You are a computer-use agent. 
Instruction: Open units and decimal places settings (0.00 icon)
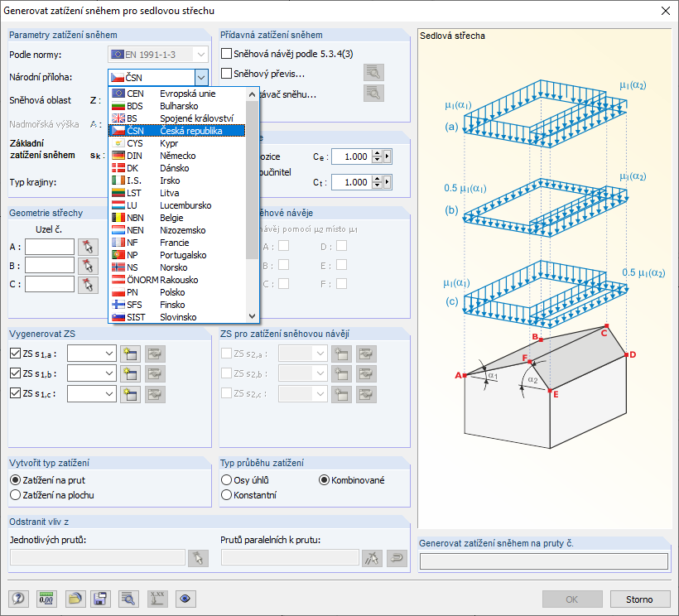point(46,599)
